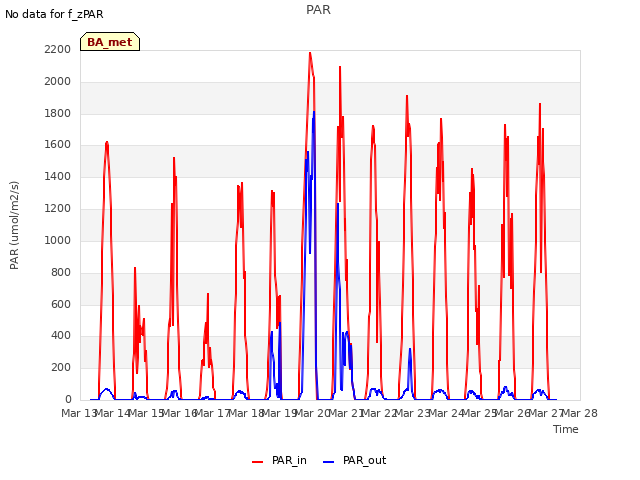Click the PAR (umol/m2/s) y-axis label
Viewport: 640px width, 480px height.
(14, 225)
